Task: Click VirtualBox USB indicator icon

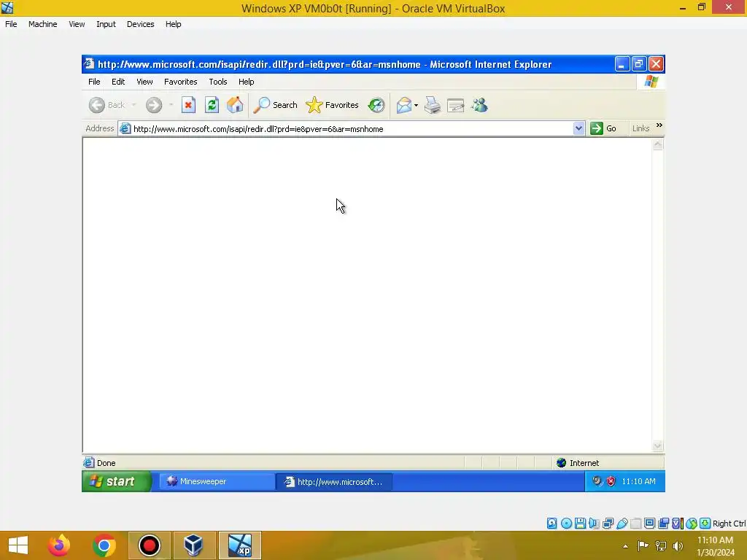Action: [622, 524]
